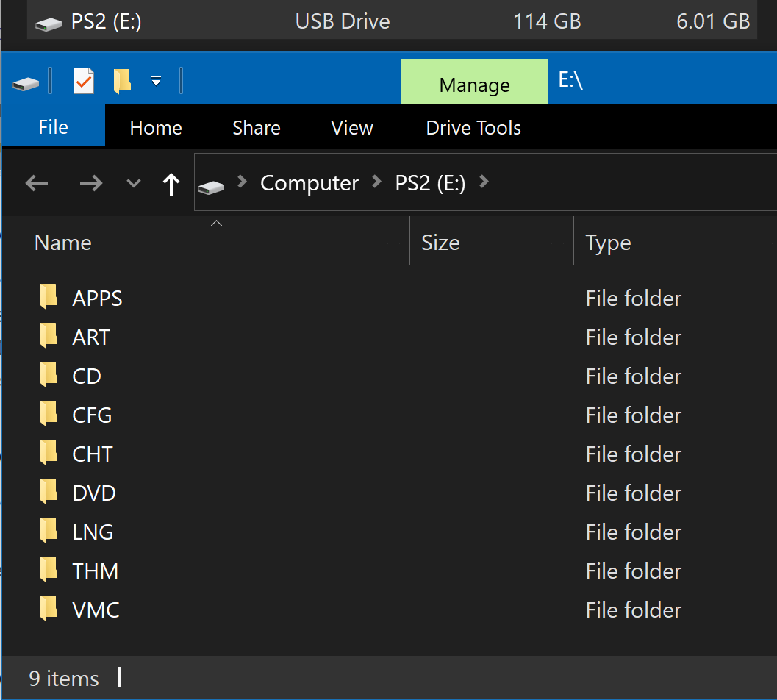Click the LNG folder icon

tap(49, 530)
